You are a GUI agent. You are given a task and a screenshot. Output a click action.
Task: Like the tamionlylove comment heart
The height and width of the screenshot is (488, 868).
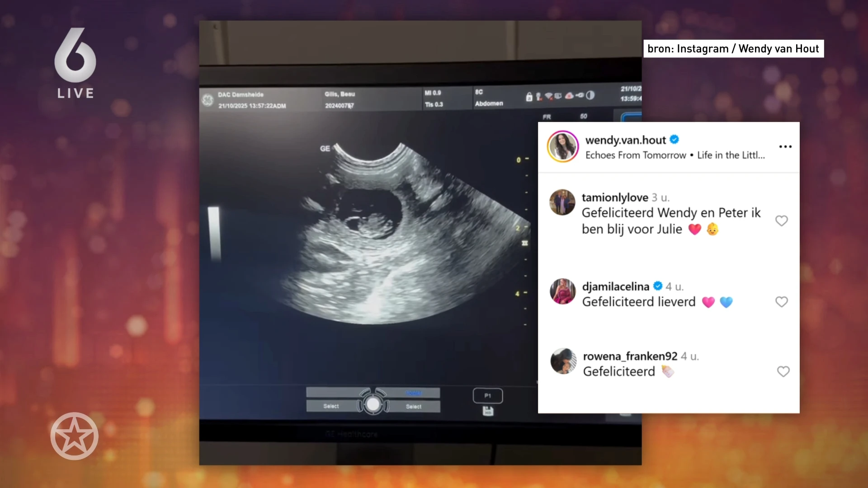coord(781,221)
